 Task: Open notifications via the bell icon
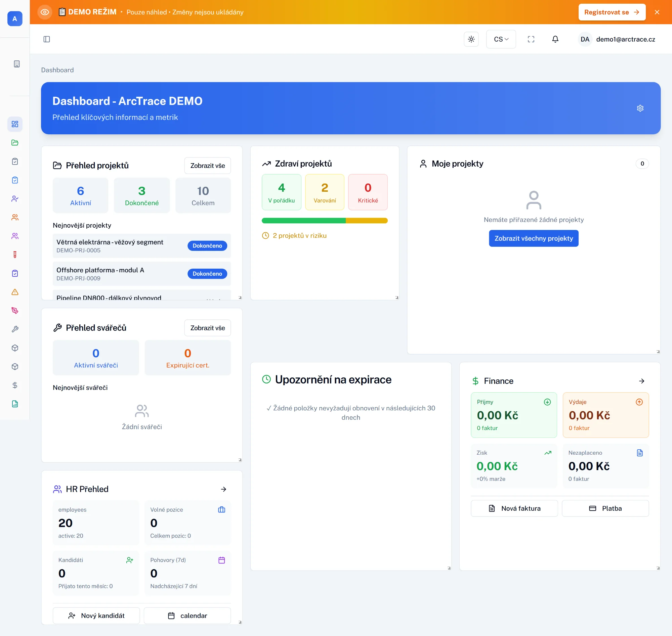(x=555, y=39)
